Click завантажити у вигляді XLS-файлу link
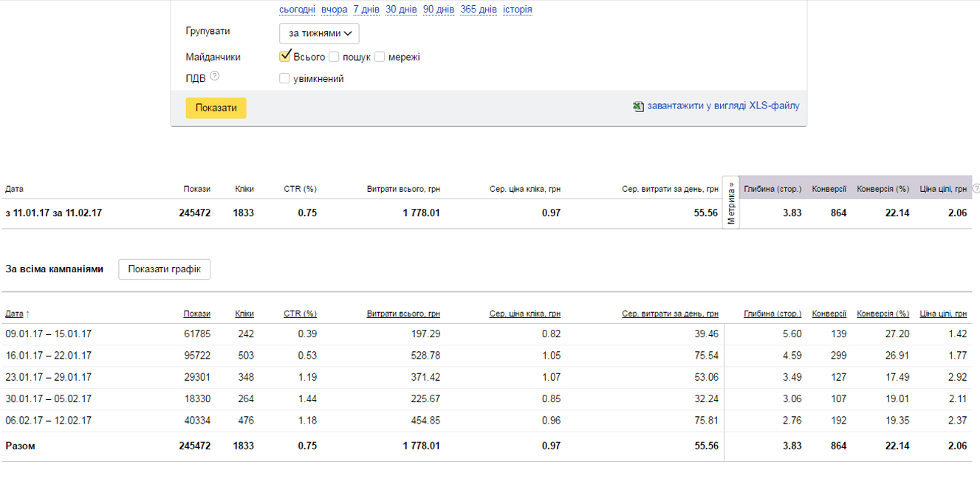Screen dimensions: 980x487 click(x=723, y=106)
